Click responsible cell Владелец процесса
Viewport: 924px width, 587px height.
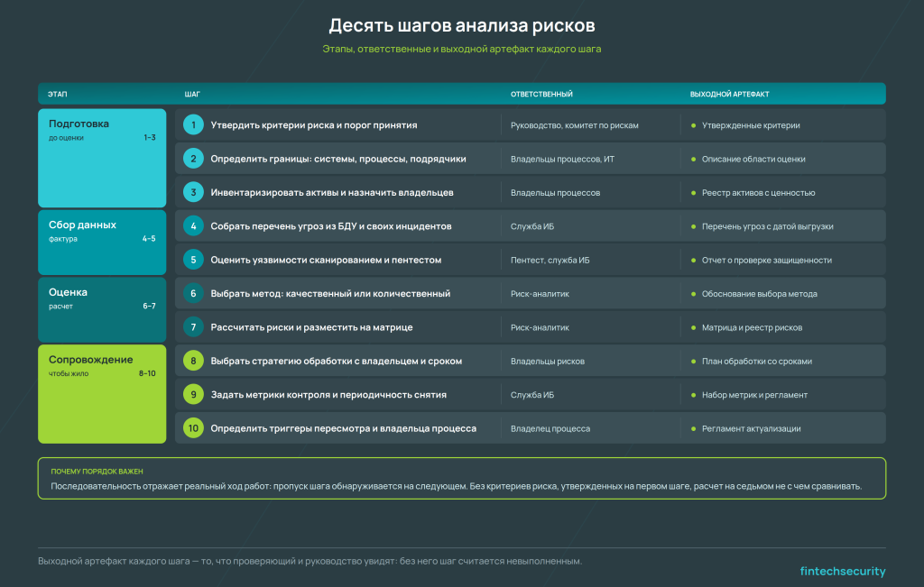pos(550,428)
